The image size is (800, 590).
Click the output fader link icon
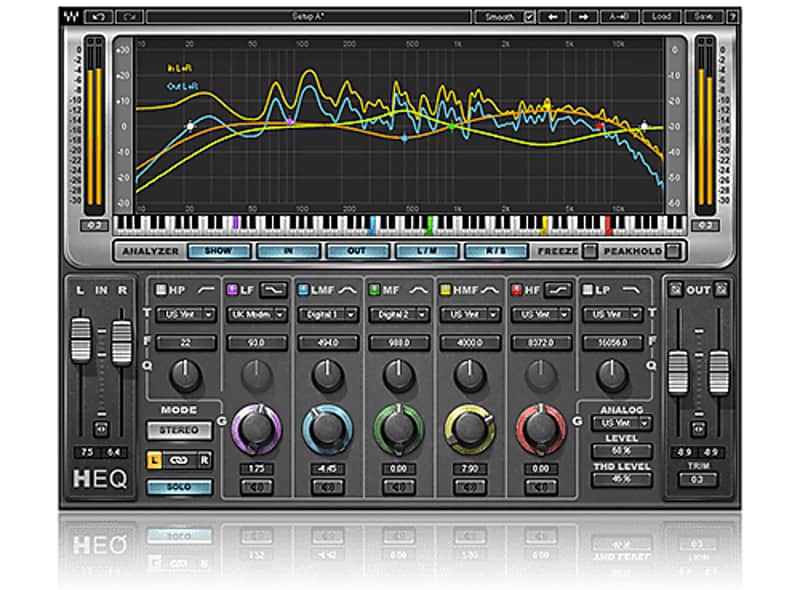[698, 429]
